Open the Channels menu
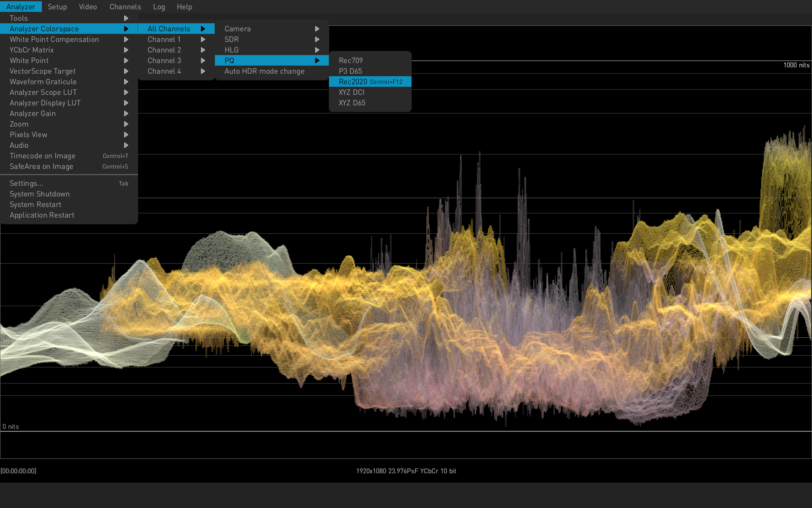The image size is (812, 508). (125, 7)
